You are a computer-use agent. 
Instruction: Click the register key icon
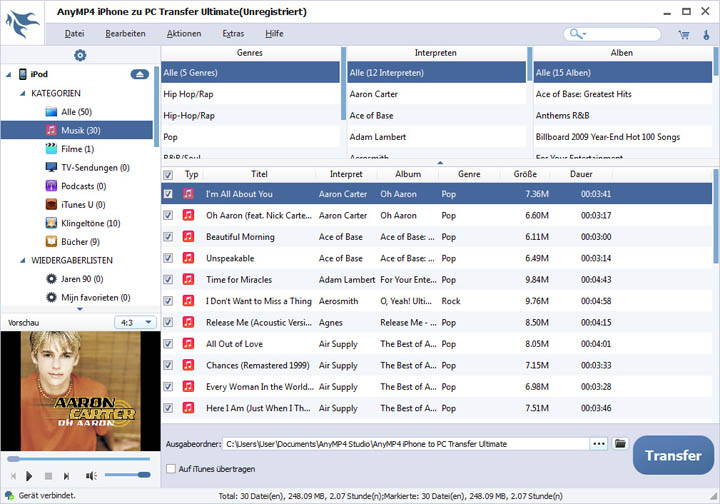(x=706, y=34)
